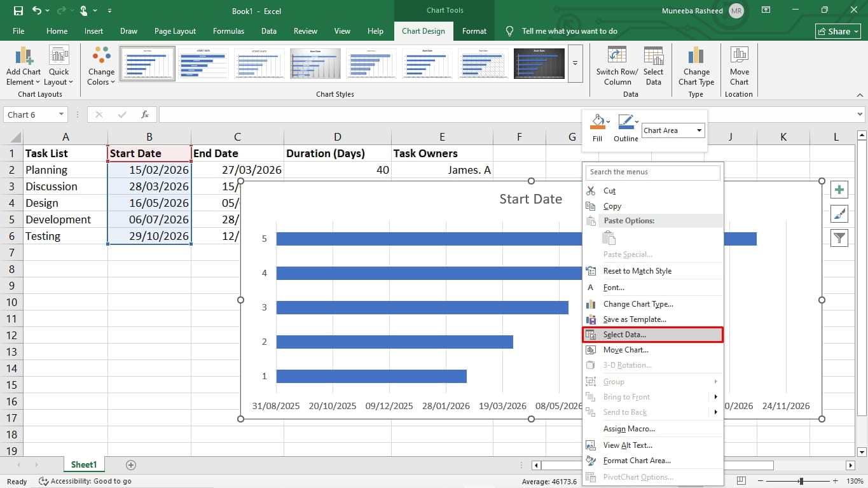Click the Tell me what you want field

(x=570, y=31)
